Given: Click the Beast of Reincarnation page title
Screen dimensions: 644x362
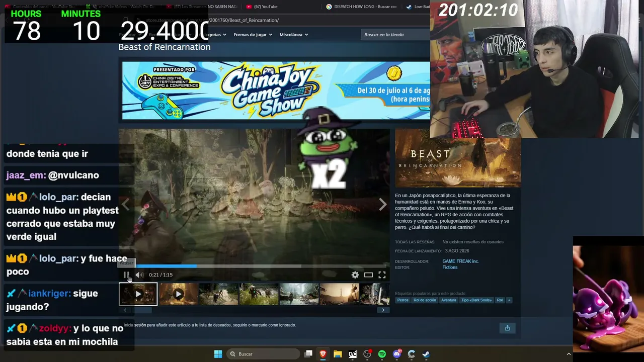Looking at the screenshot, I should coord(165,47).
